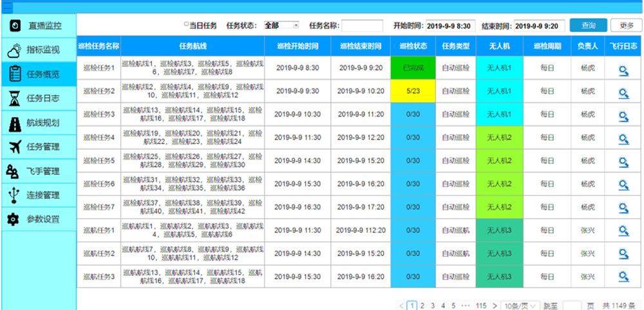The height and width of the screenshot is (310, 644).
Task: Open 指标监视 indicator monitoring in sidebar
Action: point(39,50)
